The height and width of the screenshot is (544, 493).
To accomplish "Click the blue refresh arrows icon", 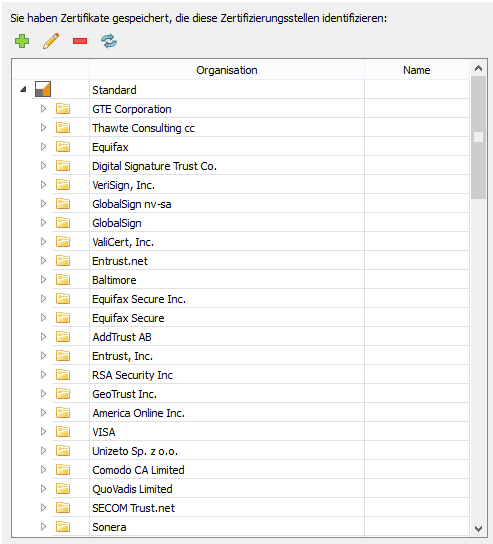I will click(x=109, y=41).
